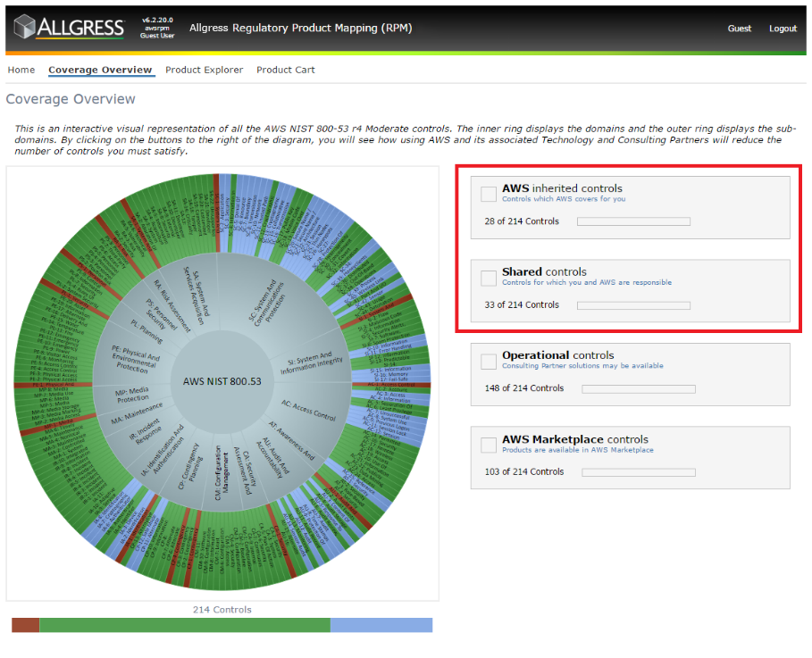Select the PL: Planning domain segment
This screenshot has width=812, height=658.
(146, 332)
